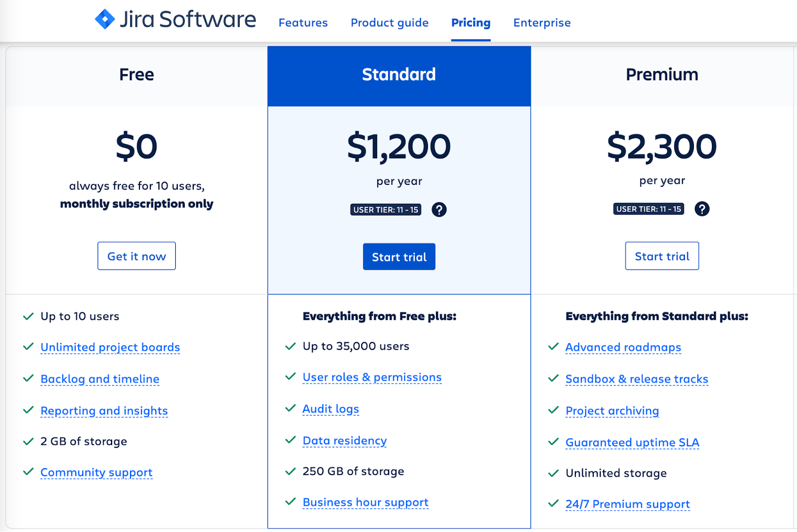This screenshot has width=797, height=532.
Task: Click Get it now for the Free plan
Action: click(x=136, y=256)
